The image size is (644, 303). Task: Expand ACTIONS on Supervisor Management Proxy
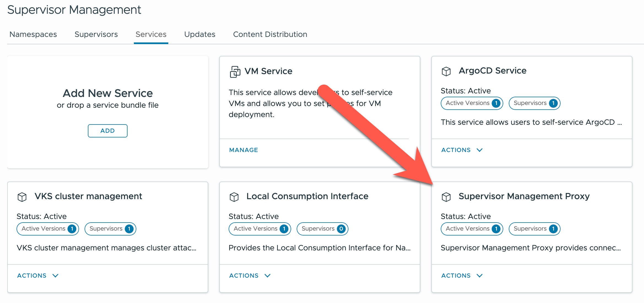click(x=462, y=275)
